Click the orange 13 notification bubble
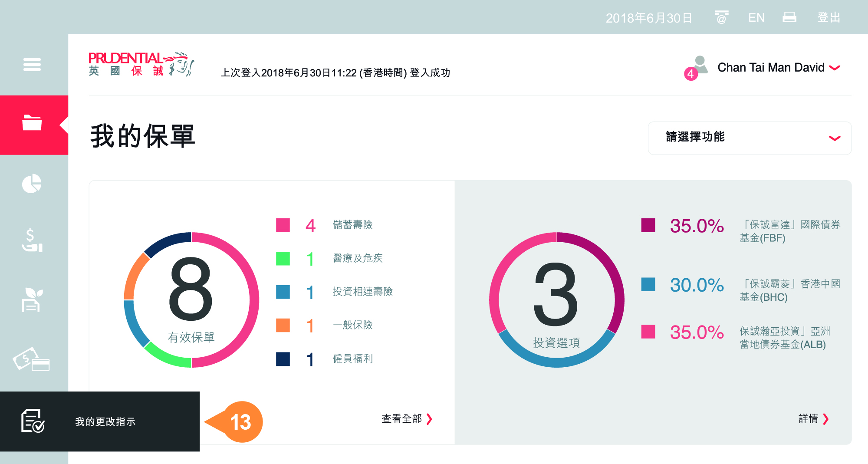 [241, 422]
